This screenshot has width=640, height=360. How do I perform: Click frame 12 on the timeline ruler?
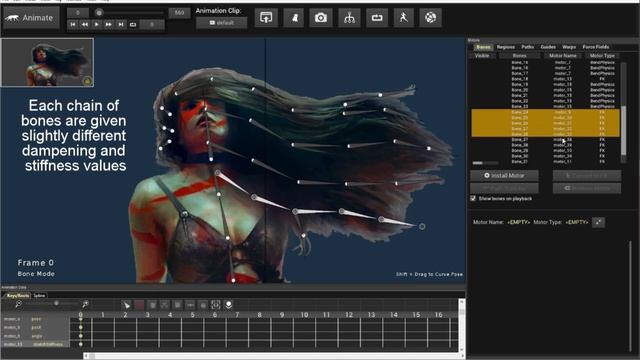coord(349,315)
